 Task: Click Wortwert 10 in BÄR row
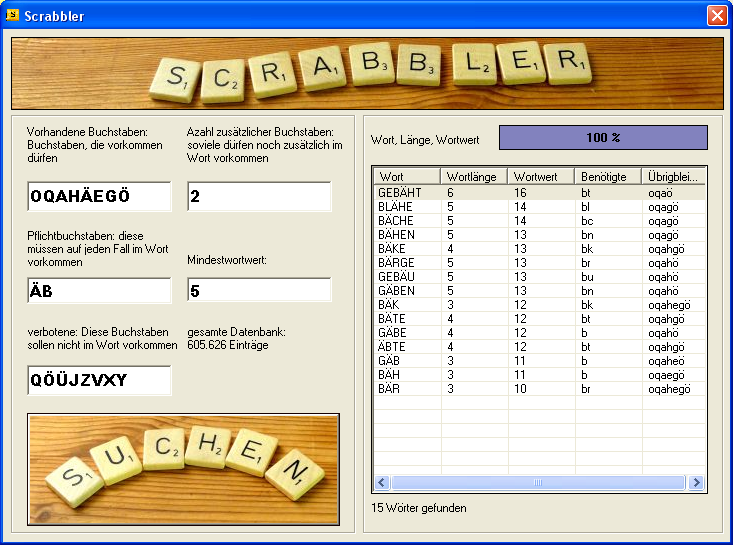[520, 389]
